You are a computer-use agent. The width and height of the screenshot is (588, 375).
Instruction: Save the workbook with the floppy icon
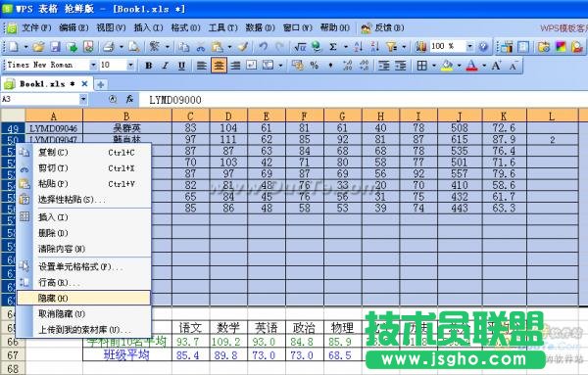[x=56, y=46]
